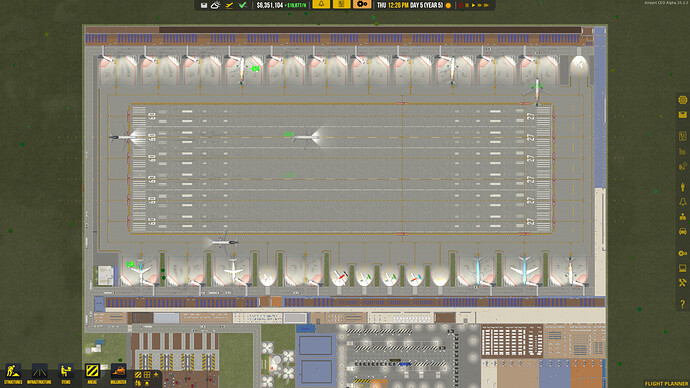Open the weather cloud icon in top bar
The height and width of the screenshot is (388, 690).
coord(215,5)
